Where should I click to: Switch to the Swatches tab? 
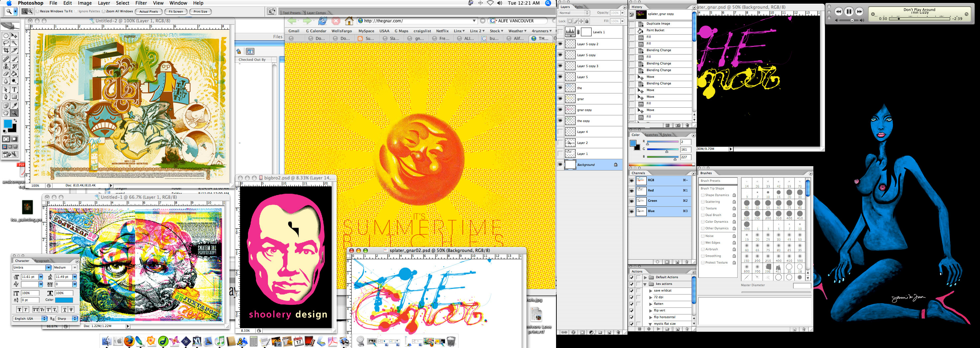[651, 135]
